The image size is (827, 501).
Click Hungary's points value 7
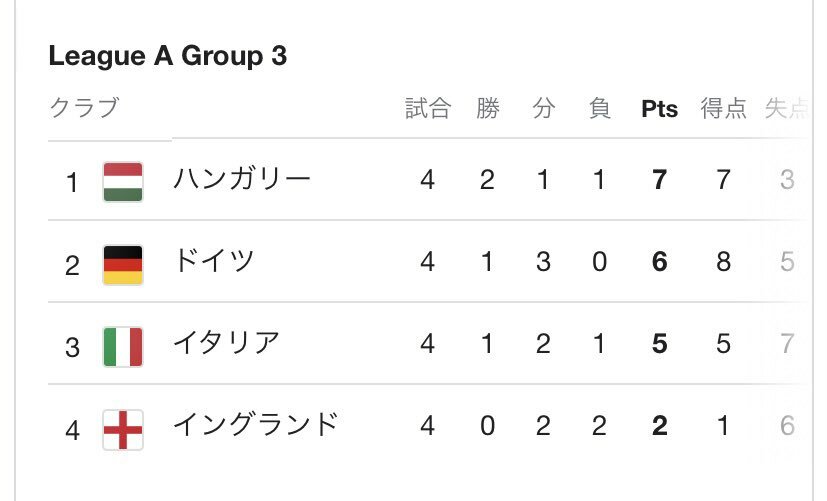(659, 181)
